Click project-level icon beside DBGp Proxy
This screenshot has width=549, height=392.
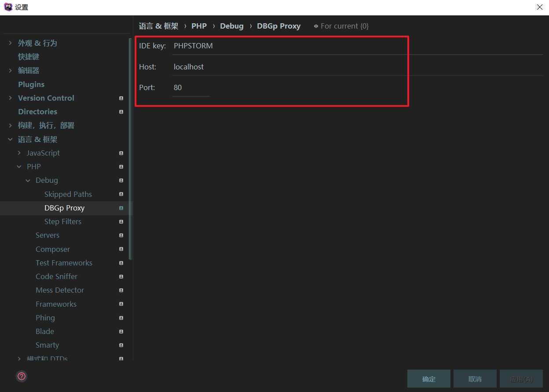pos(121,208)
